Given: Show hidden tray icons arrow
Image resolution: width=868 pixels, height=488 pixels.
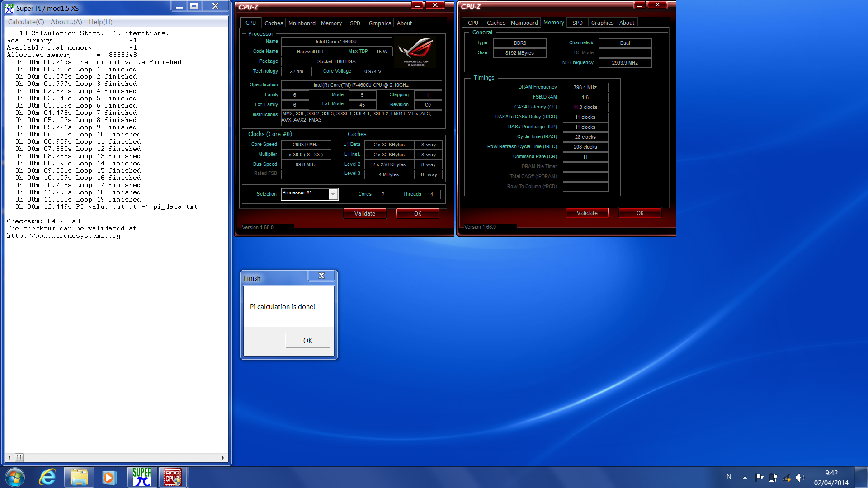Looking at the screenshot, I should (x=745, y=477).
